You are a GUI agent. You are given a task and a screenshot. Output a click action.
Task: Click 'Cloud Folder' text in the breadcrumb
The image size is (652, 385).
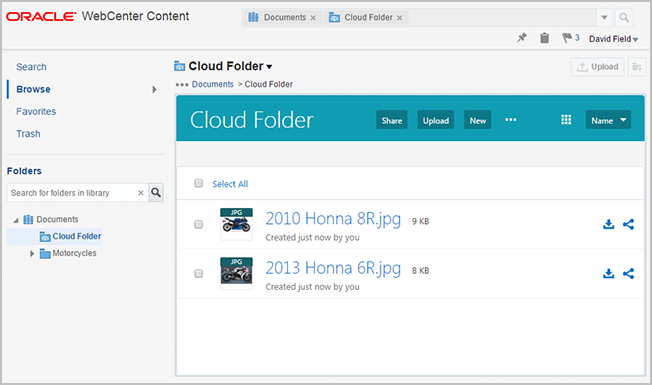click(269, 84)
